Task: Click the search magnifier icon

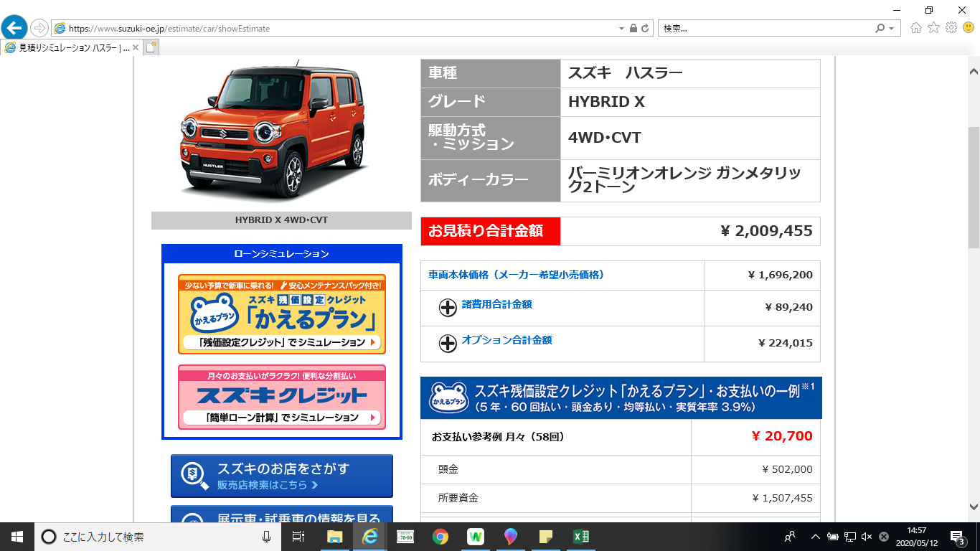Action: point(880,29)
